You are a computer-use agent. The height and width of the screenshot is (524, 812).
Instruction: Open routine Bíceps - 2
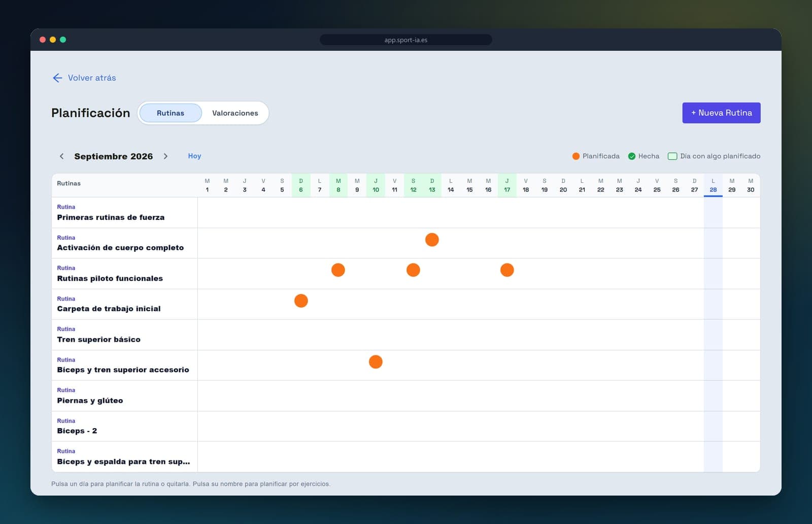[77, 431]
